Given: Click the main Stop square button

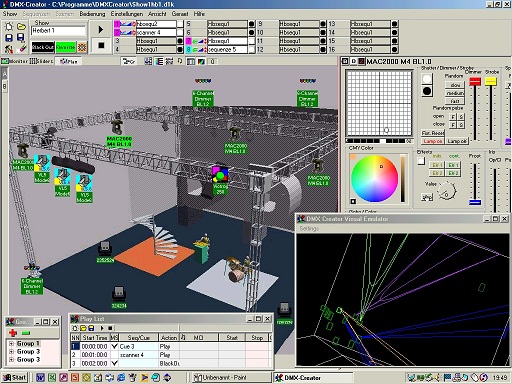Looking at the screenshot, I should tap(101, 45).
